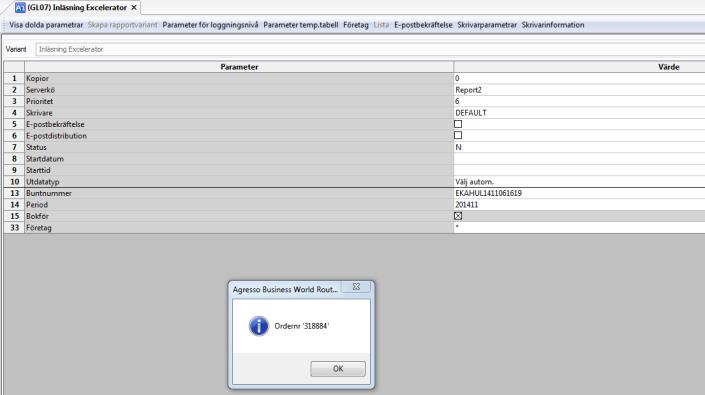Image resolution: width=705 pixels, height=395 pixels.
Task: Click the blue info icon in dialog
Action: 259,326
